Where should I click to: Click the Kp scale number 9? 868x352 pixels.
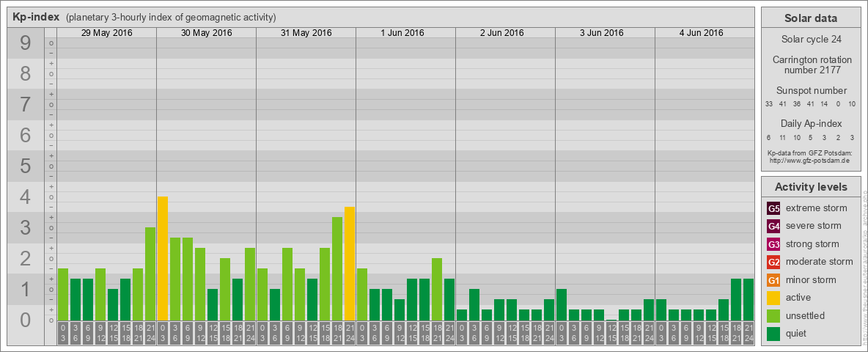tap(26, 43)
